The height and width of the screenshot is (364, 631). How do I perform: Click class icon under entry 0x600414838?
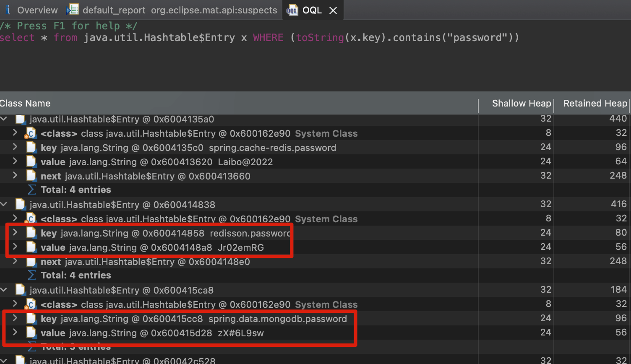click(31, 219)
